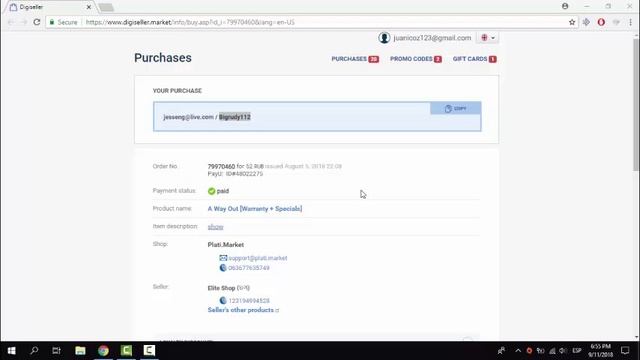Open the Chrome three-dot menu
Viewport: 640px width, 360px height.
[631, 22]
